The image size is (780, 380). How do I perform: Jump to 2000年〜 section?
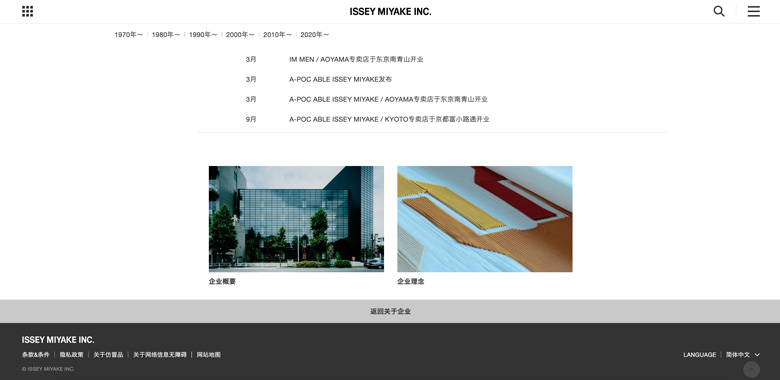pyautogui.click(x=240, y=35)
